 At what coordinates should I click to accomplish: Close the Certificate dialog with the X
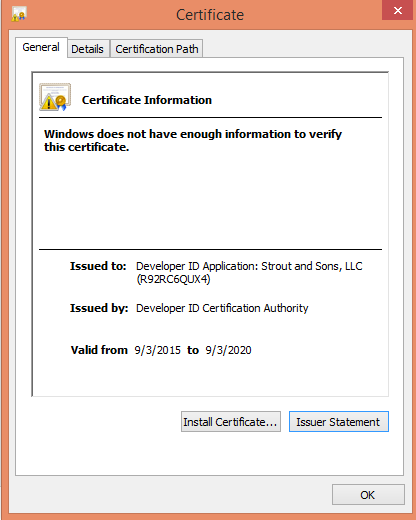[x=397, y=10]
